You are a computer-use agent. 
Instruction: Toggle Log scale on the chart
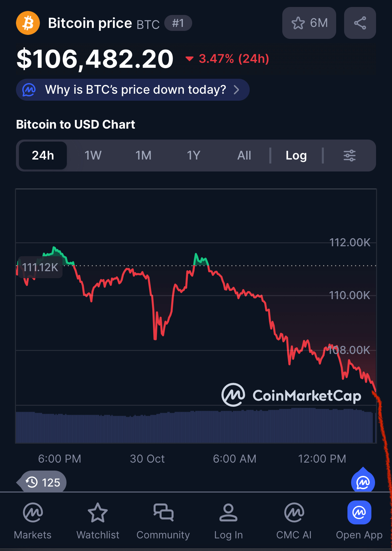pos(296,156)
